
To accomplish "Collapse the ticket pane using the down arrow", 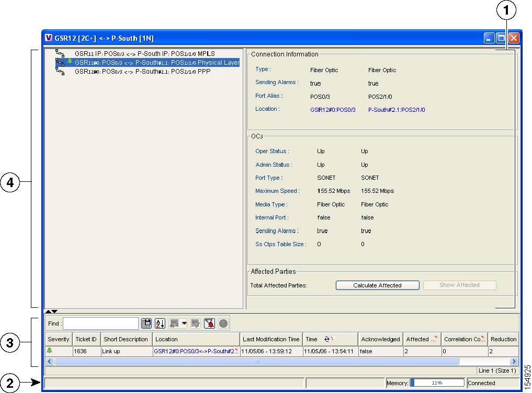I will click(55, 312).
